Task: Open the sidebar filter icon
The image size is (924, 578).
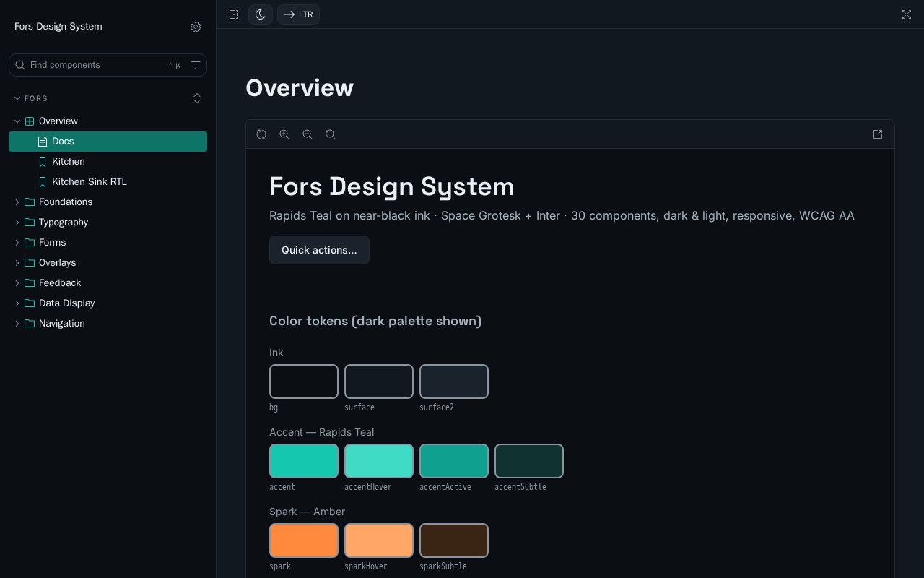Action: 196,65
